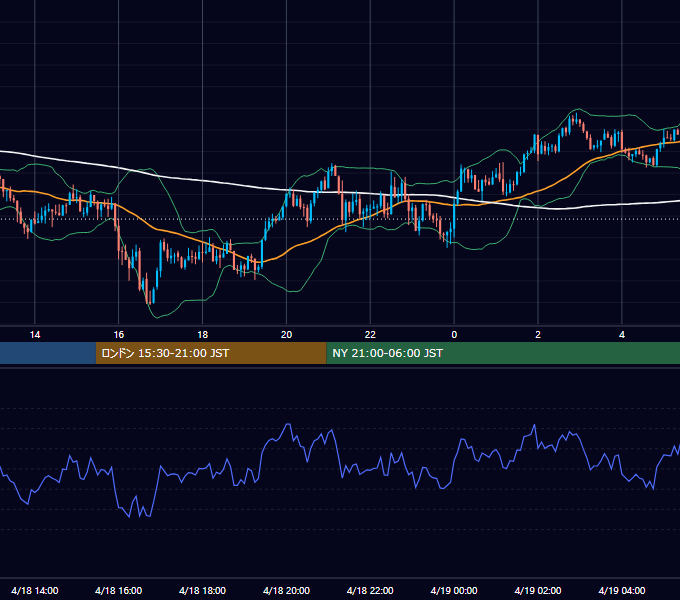Screen dimensions: 680x600
Task: Click the 4/18 18:00 time label
Action: point(203,590)
